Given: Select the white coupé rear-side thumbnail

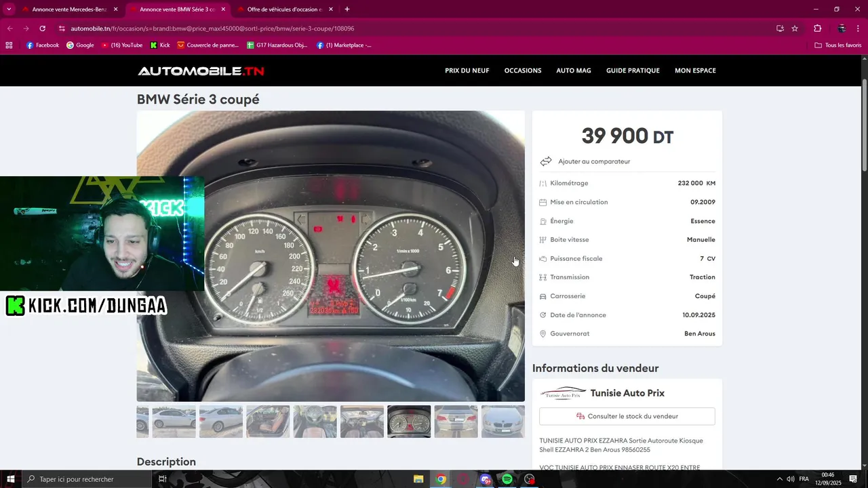Looking at the screenshot, I should click(x=221, y=422).
